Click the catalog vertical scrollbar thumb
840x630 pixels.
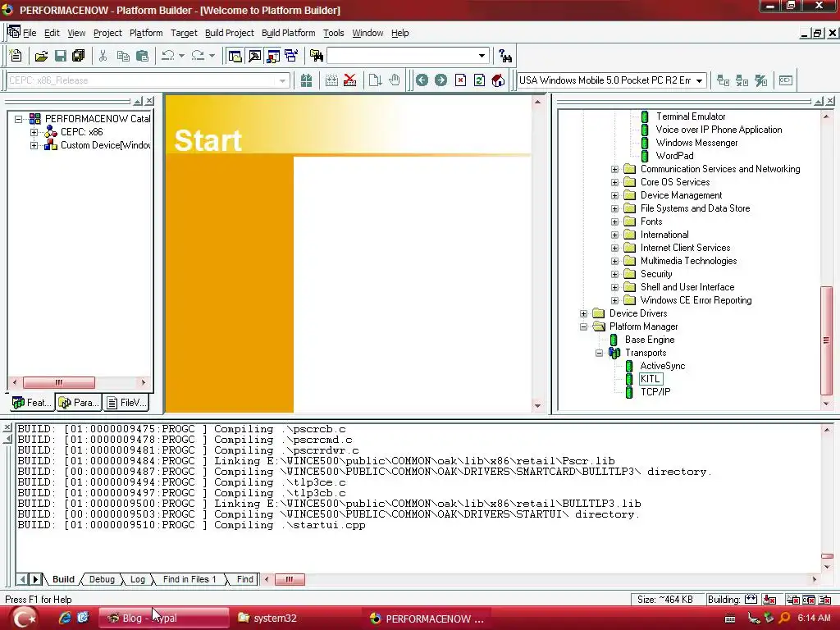(825, 340)
